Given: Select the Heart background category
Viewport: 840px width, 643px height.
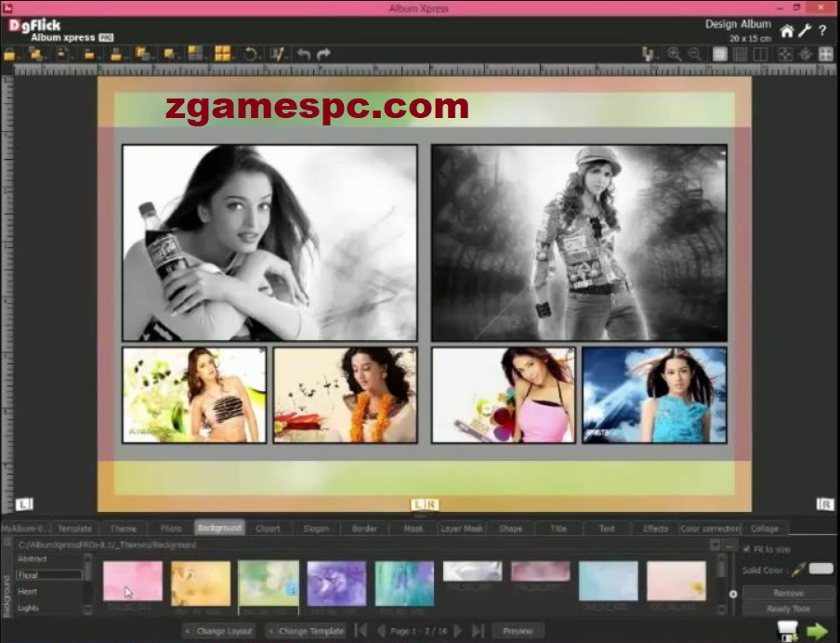Looking at the screenshot, I should pyautogui.click(x=27, y=592).
